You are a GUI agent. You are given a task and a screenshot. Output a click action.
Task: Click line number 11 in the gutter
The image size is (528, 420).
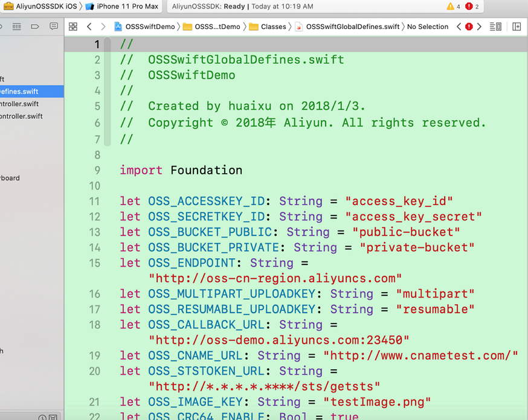point(94,201)
